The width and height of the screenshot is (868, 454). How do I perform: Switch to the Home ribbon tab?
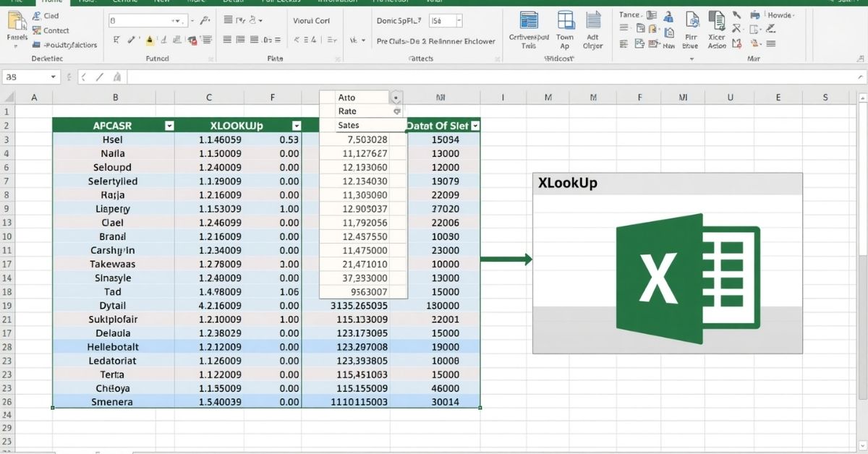(x=51, y=2)
